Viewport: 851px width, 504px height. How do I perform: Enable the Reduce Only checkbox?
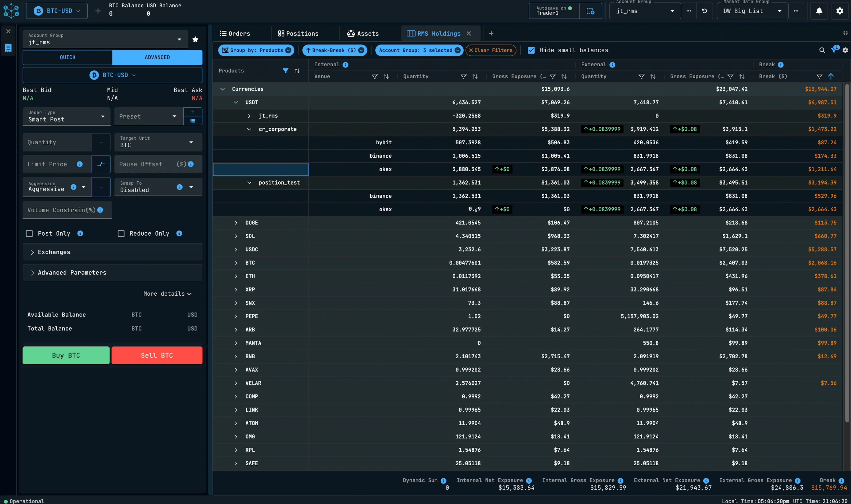point(121,233)
